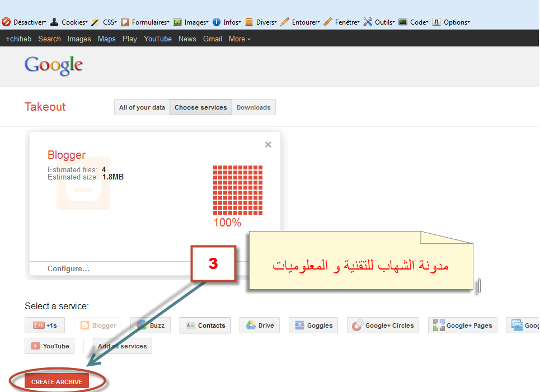Open the Images developer toolbar dropdown
The image size is (540, 392).
pyautogui.click(x=196, y=22)
